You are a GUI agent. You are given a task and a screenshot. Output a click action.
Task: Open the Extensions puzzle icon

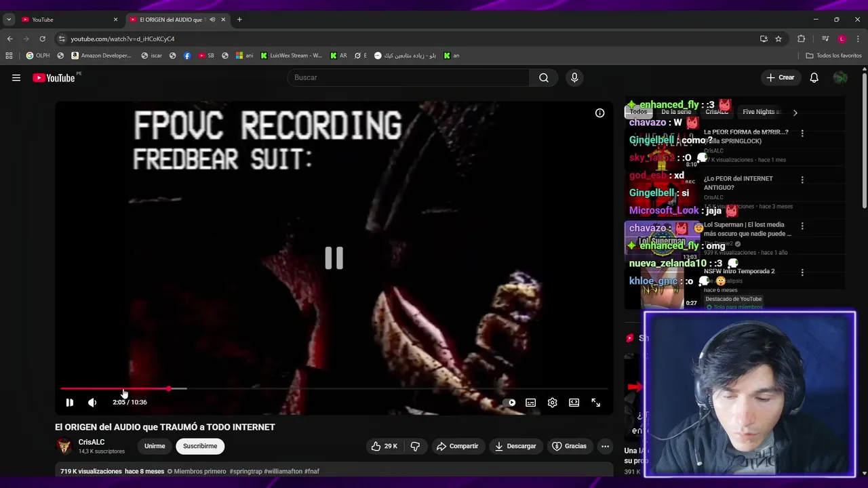point(801,39)
